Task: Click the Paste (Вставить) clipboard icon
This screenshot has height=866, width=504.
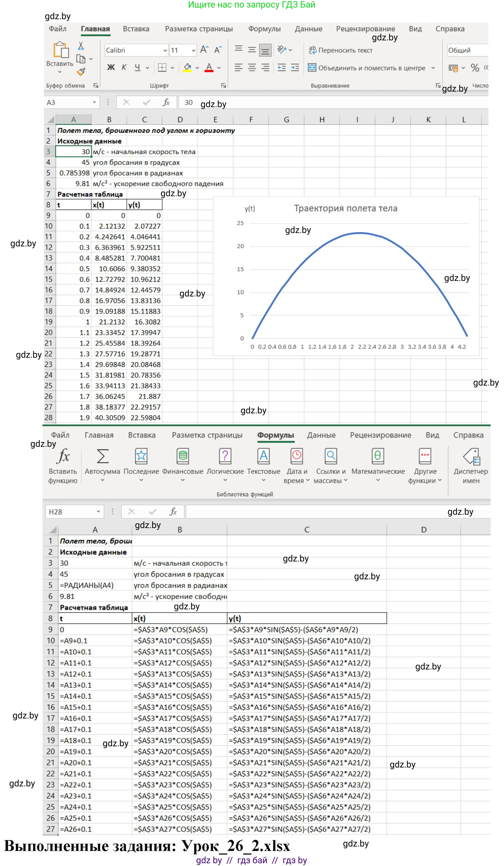Action: 60,50
